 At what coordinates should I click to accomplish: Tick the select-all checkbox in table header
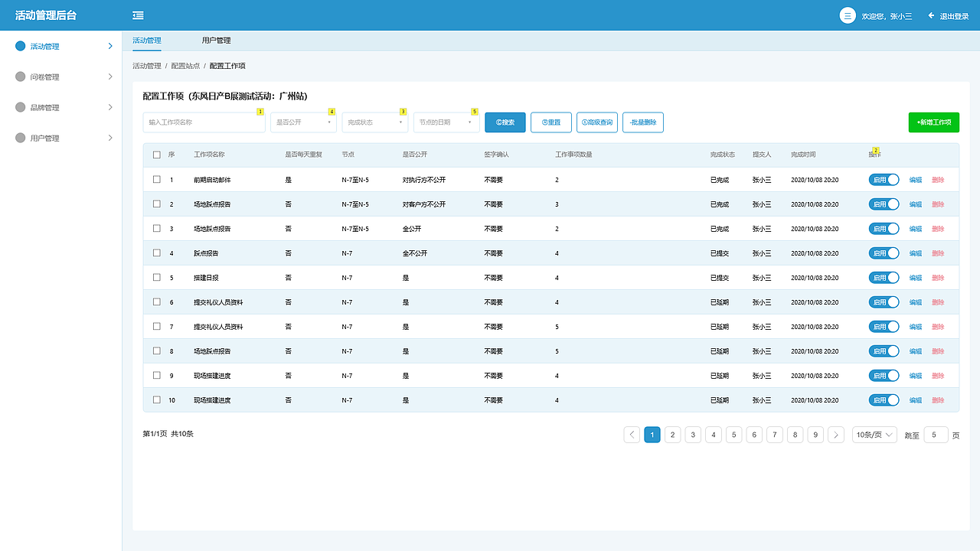157,155
